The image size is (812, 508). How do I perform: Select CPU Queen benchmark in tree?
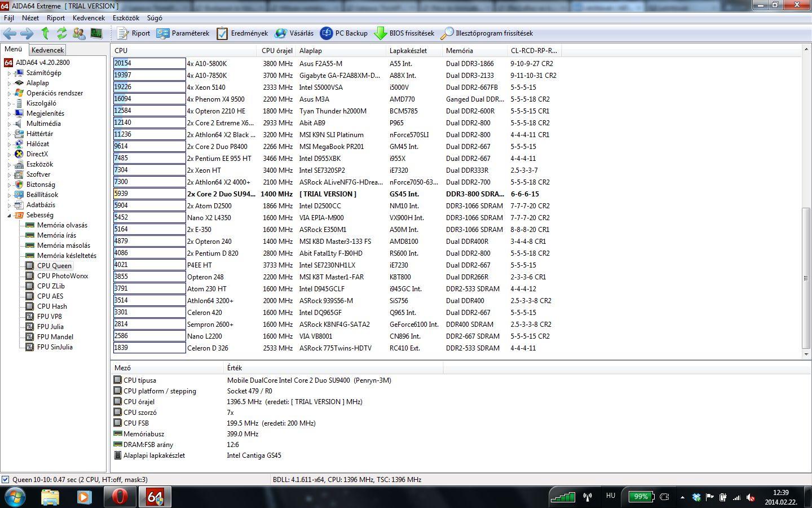point(54,266)
